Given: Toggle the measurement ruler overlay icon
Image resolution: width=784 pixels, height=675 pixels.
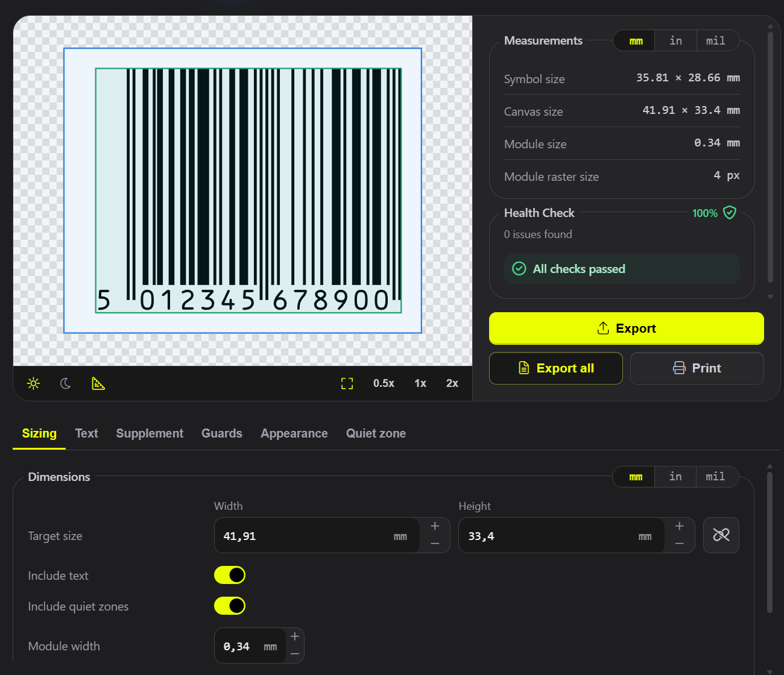Looking at the screenshot, I should coord(98,383).
